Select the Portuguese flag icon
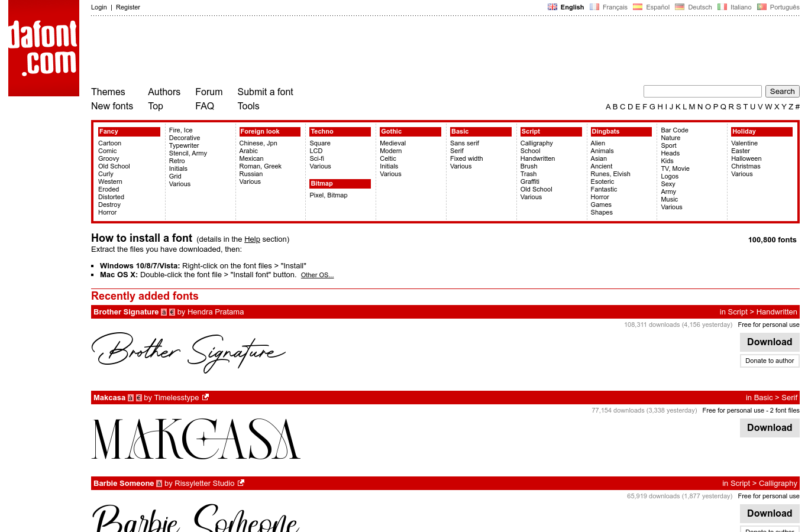The image size is (808, 532). 762,7
